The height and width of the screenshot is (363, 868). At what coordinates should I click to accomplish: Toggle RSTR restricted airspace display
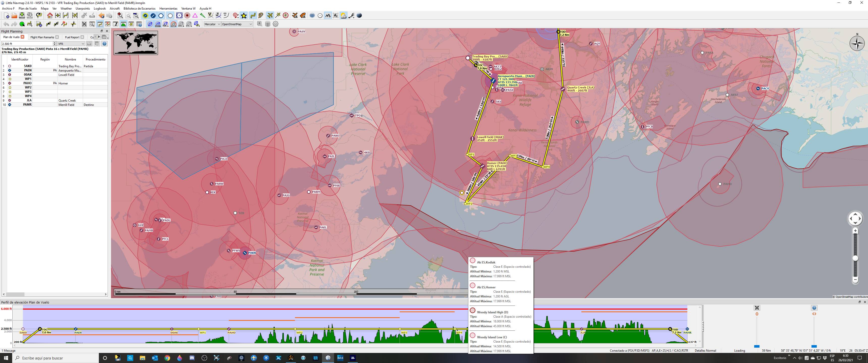tap(173, 24)
